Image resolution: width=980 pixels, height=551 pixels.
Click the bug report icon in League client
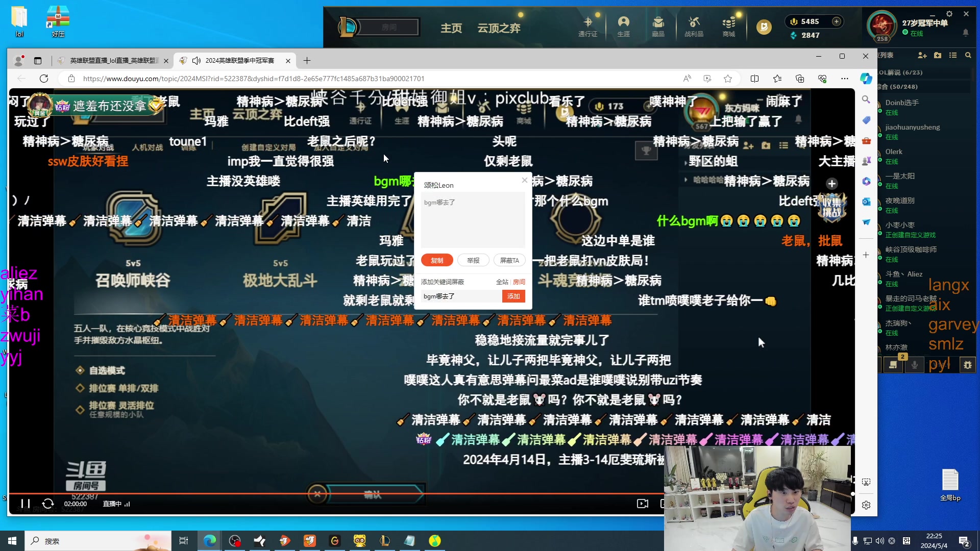968,364
